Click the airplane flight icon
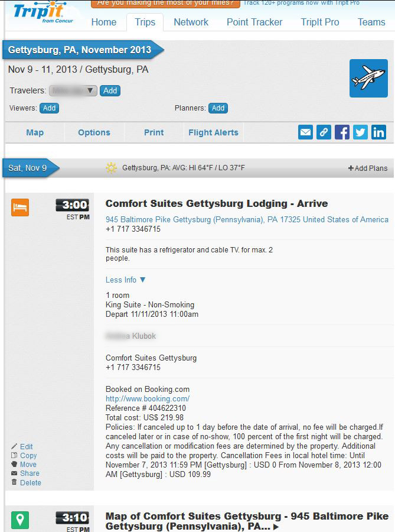This screenshot has height=532, width=395. [x=368, y=78]
